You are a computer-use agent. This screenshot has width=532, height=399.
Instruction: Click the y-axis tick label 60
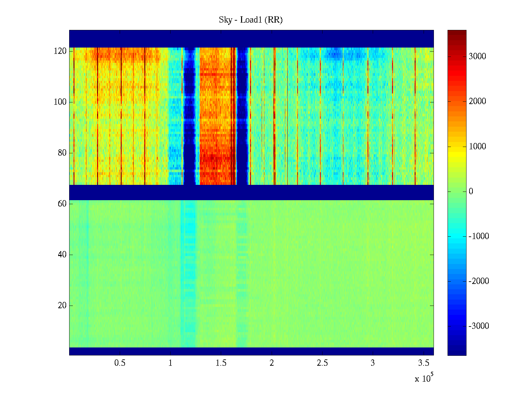pyautogui.click(x=62, y=204)
